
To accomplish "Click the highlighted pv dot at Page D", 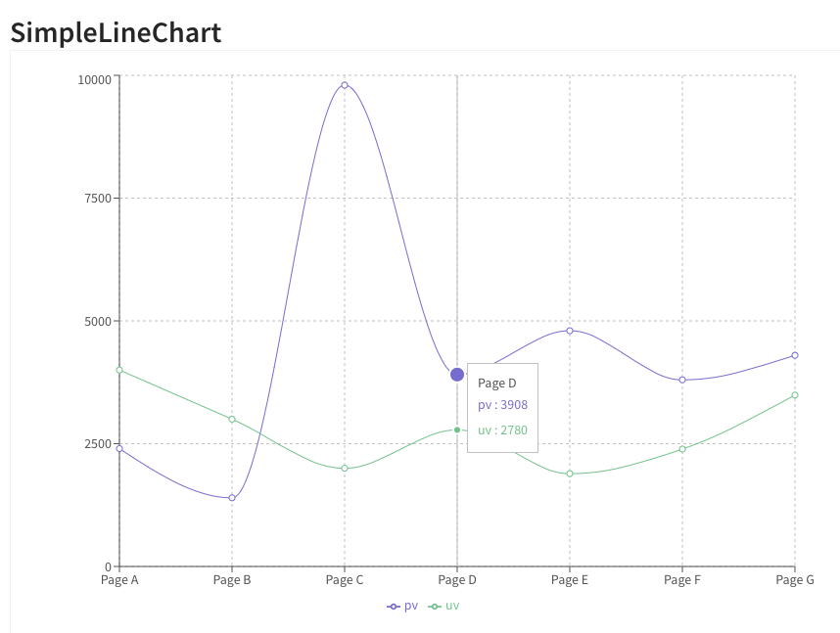I will 457,375.
